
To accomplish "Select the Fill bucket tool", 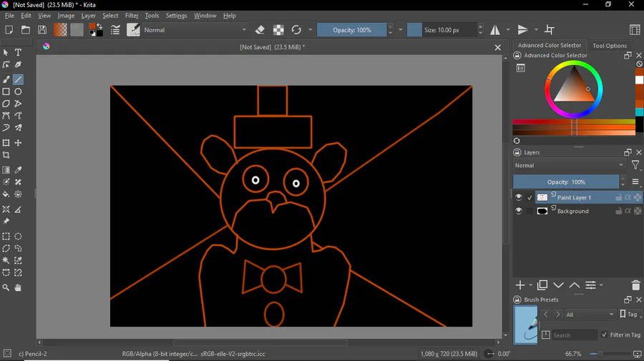I will [6, 194].
